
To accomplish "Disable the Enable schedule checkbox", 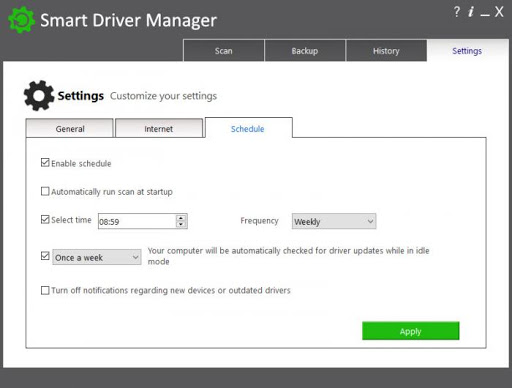I will pyautogui.click(x=45, y=163).
